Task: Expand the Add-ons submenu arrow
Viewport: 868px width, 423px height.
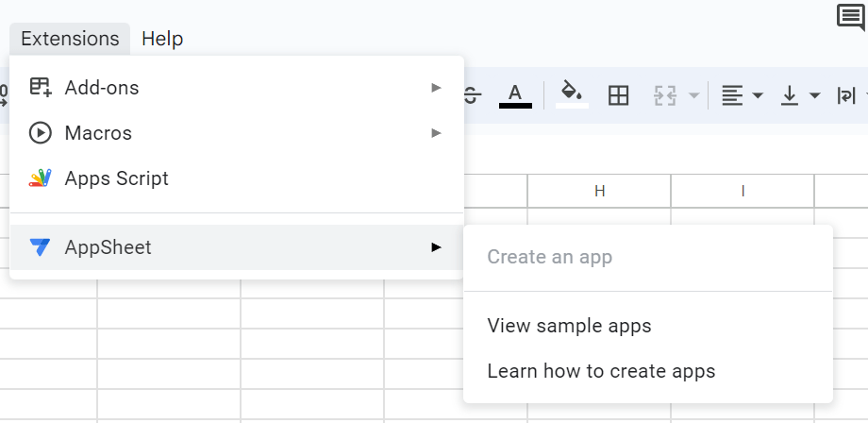Action: (436, 88)
